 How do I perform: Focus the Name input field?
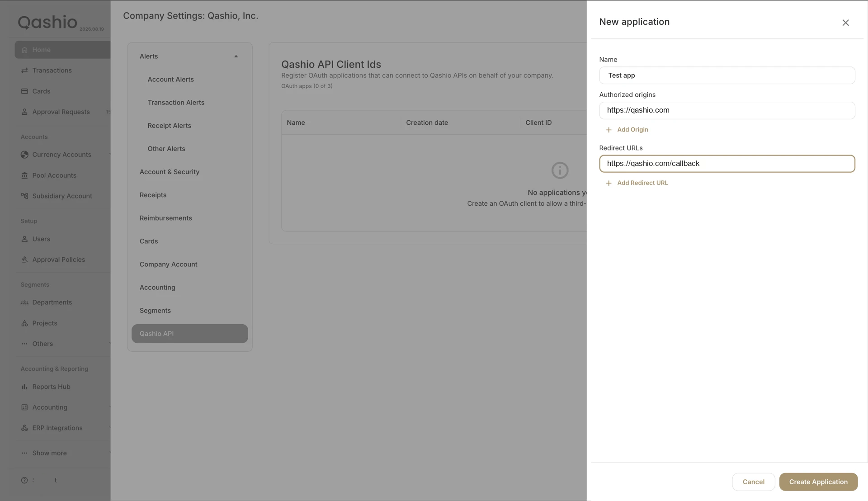tap(727, 76)
